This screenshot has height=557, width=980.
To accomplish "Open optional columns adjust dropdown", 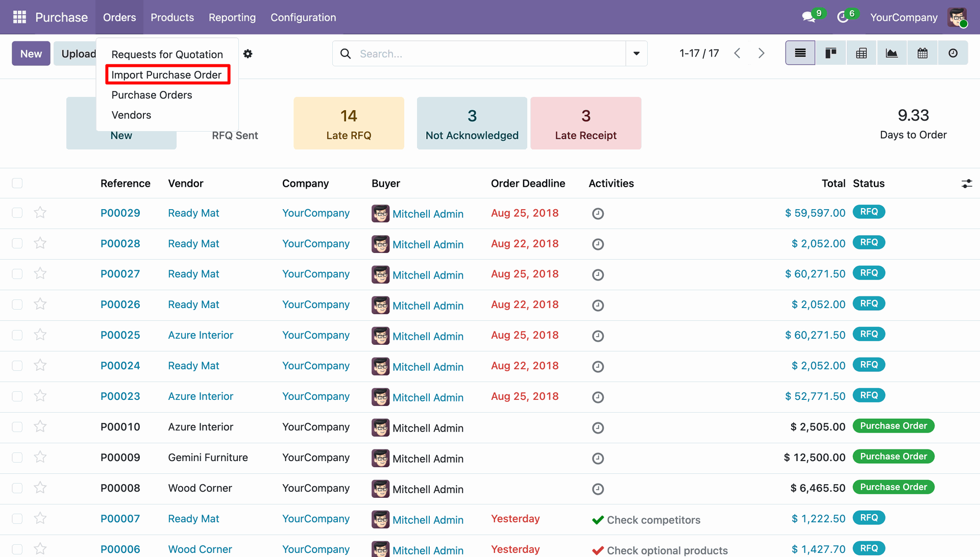I will 966,184.
